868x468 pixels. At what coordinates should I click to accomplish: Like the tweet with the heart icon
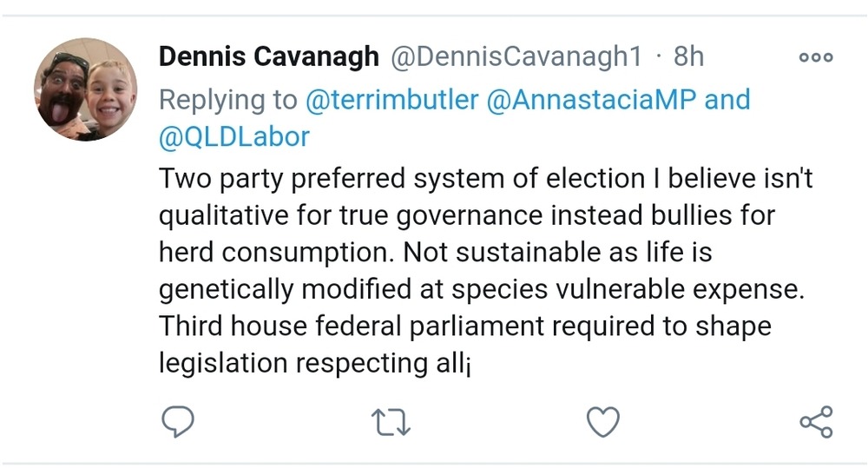(x=602, y=422)
